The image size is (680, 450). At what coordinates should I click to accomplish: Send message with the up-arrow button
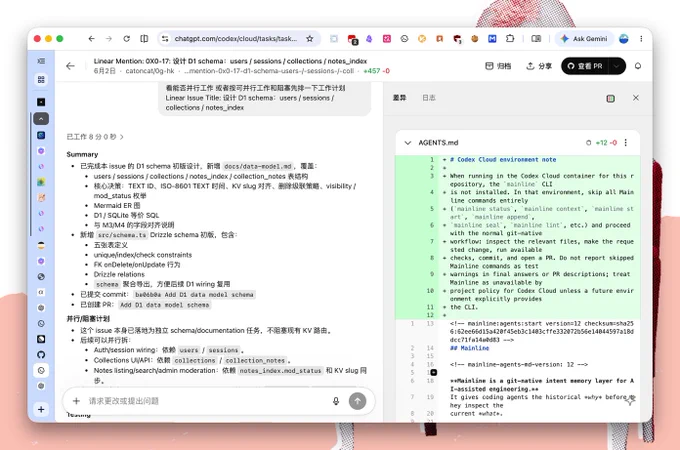(357, 401)
